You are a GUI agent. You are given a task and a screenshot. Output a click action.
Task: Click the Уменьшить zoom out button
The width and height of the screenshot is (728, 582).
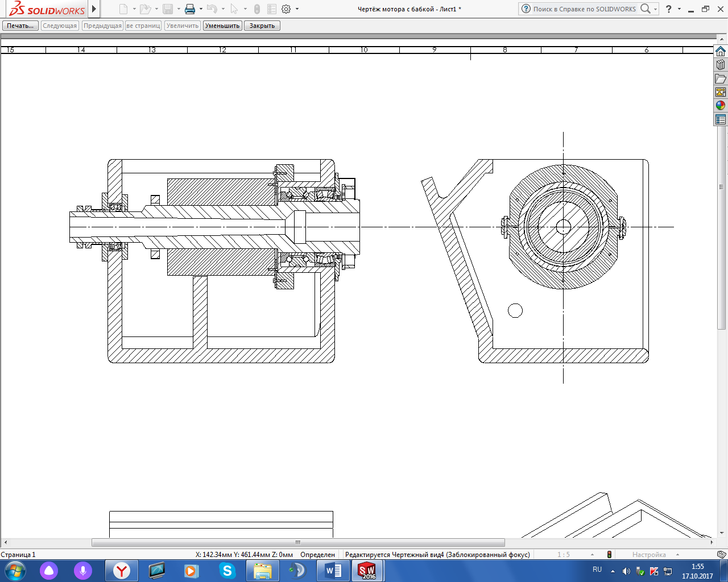pyautogui.click(x=222, y=26)
